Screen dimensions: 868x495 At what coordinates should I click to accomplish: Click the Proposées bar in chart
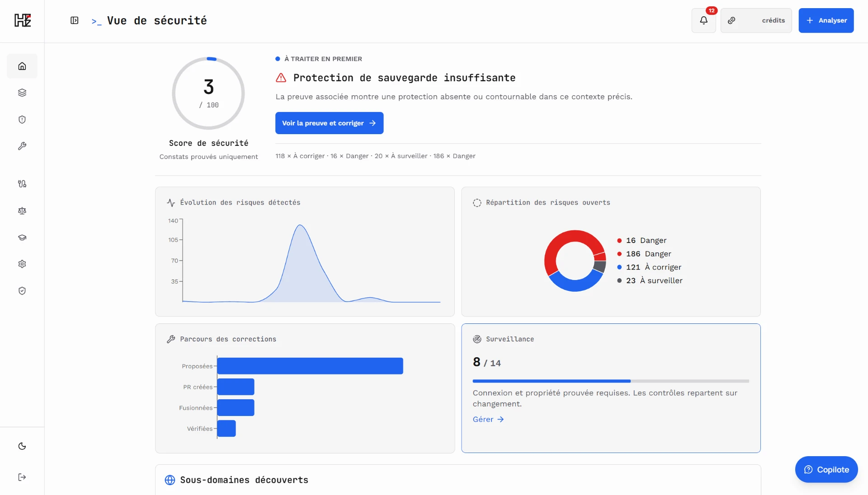tap(310, 366)
